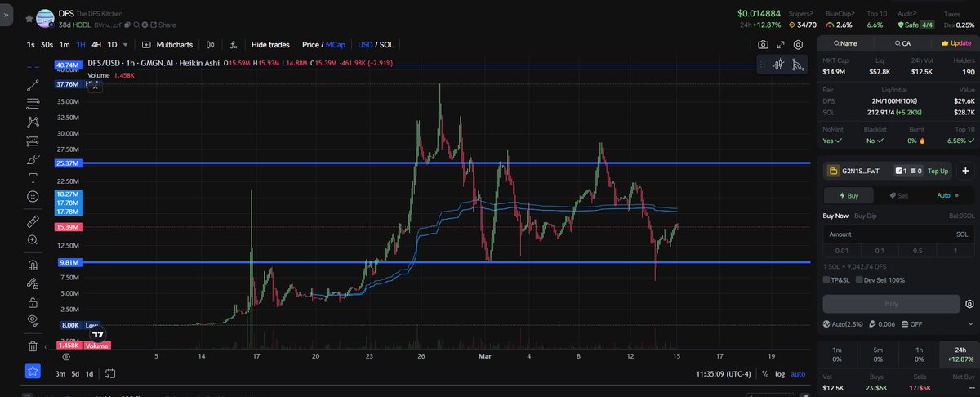Click Top Up for the wallet
The height and width of the screenshot is (397, 980).
[938, 172]
